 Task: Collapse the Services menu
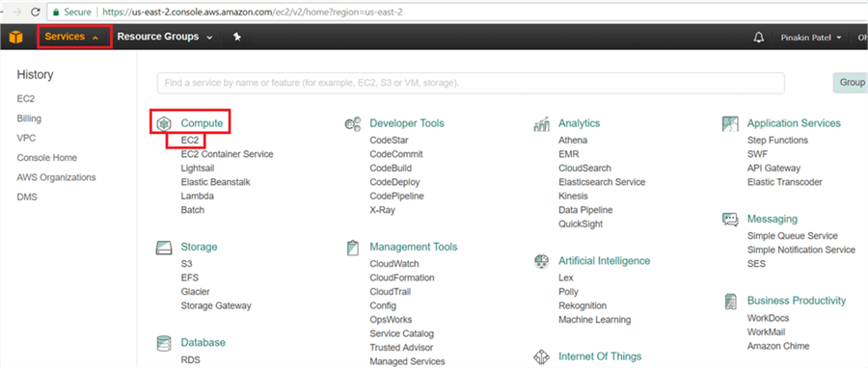click(71, 37)
